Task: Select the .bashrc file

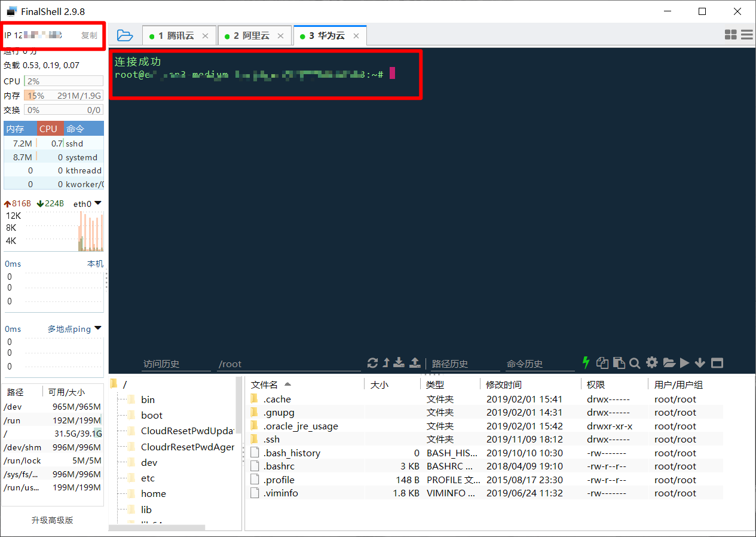Action: (x=484, y=466)
